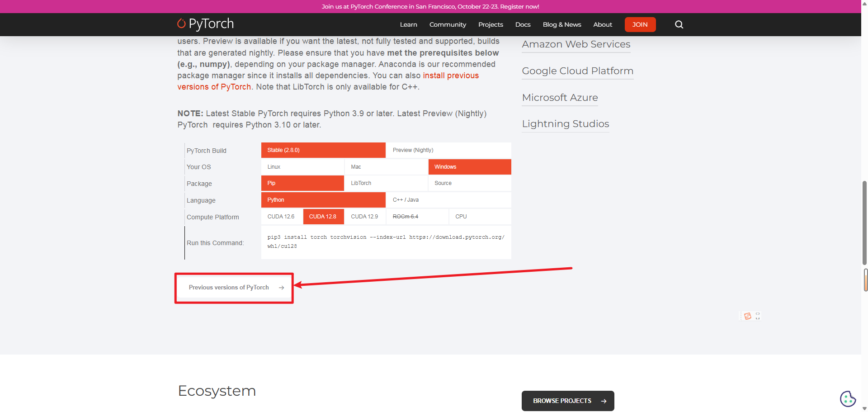This screenshot has height=412, width=868.
Task: Choose Linux as your OS
Action: [302, 167]
